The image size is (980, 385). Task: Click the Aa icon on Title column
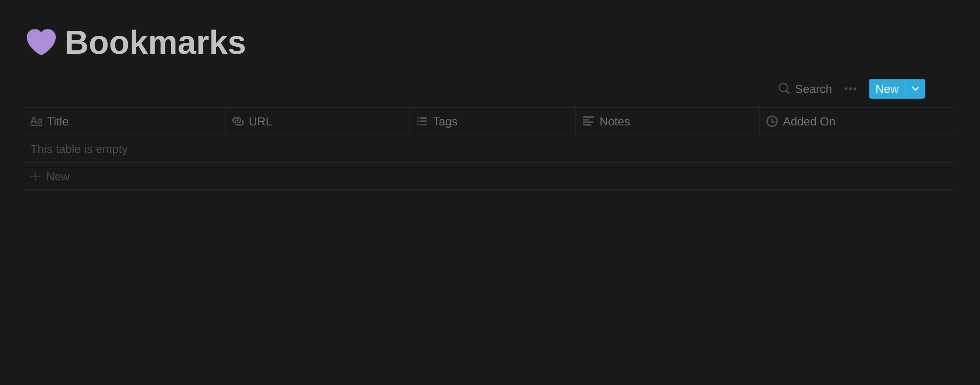point(36,121)
